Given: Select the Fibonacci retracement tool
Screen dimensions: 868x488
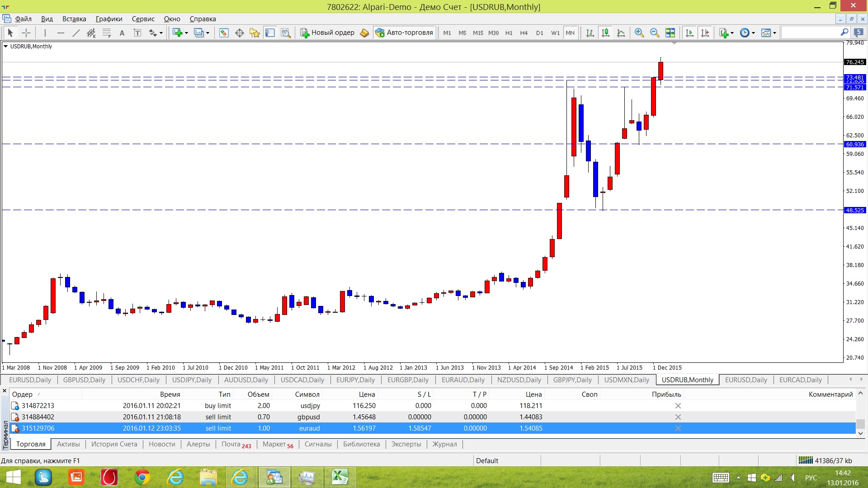Looking at the screenshot, I should [x=107, y=33].
